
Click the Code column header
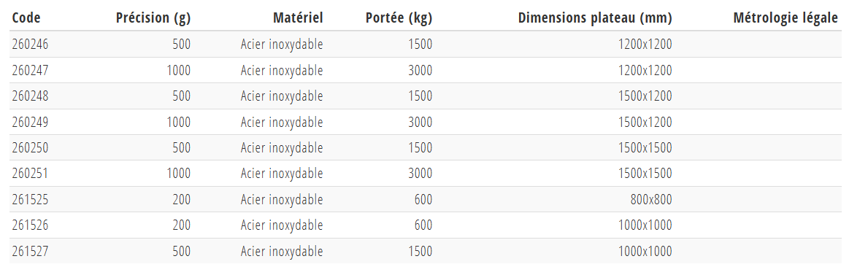26,18
